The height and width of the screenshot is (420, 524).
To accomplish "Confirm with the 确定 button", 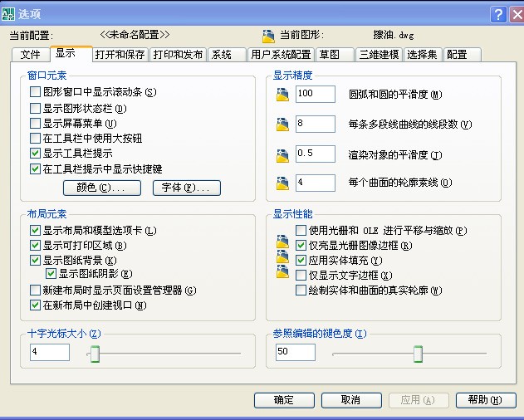I will (284, 400).
